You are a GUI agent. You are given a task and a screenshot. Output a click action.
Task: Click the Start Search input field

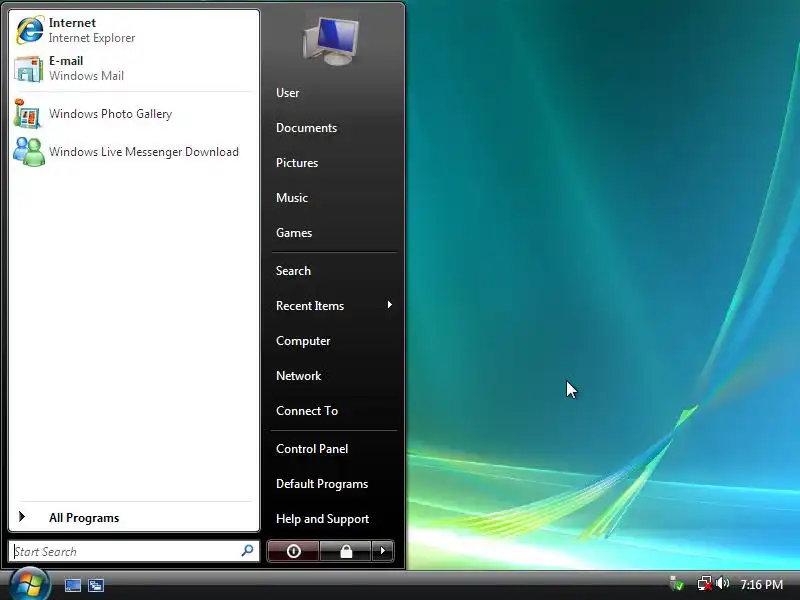pos(134,552)
